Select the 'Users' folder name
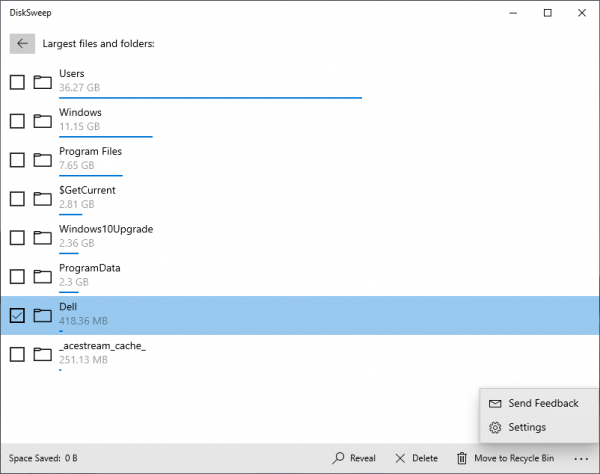The width and height of the screenshot is (600, 474). point(72,73)
